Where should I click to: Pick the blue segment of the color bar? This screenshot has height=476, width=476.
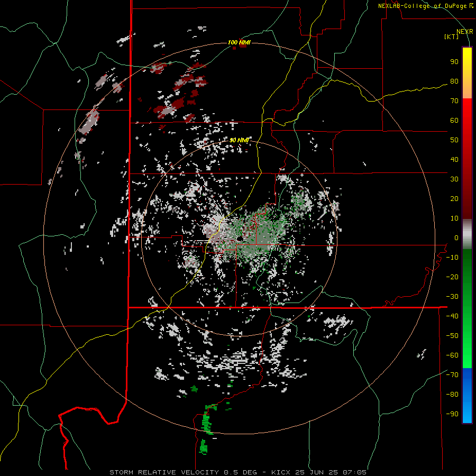pyautogui.click(x=467, y=396)
